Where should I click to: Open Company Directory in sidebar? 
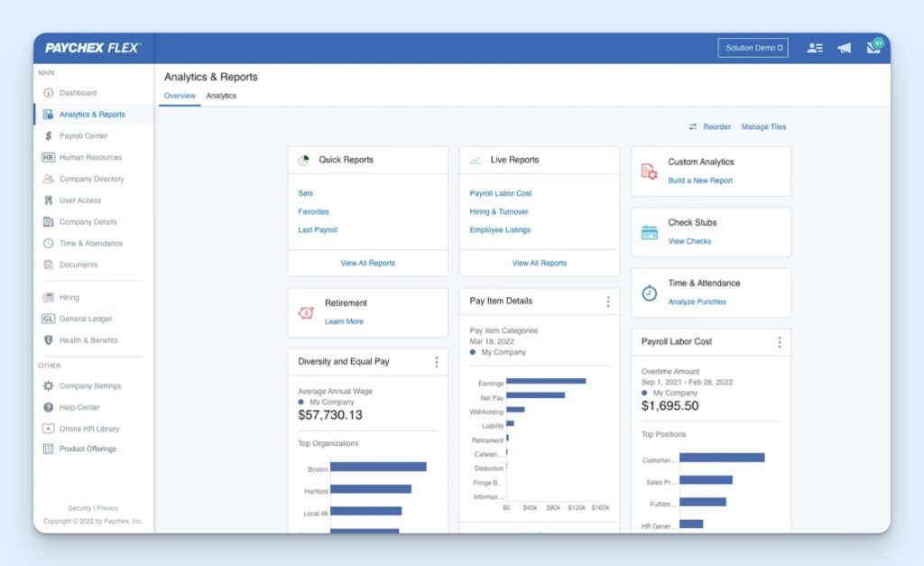[x=91, y=179]
